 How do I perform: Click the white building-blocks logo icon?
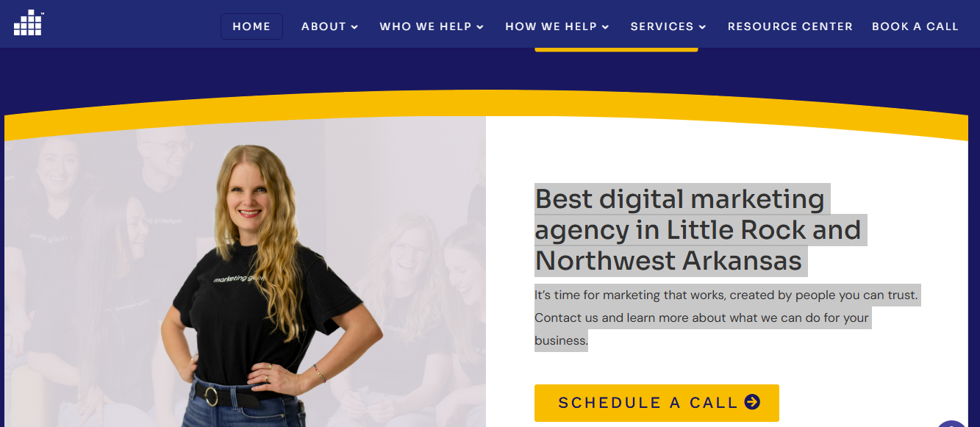click(29, 23)
